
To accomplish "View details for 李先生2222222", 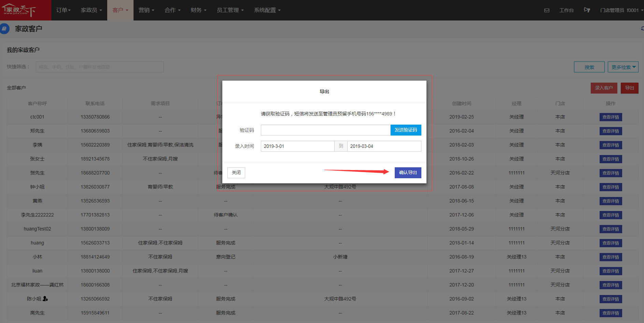I will (611, 215).
